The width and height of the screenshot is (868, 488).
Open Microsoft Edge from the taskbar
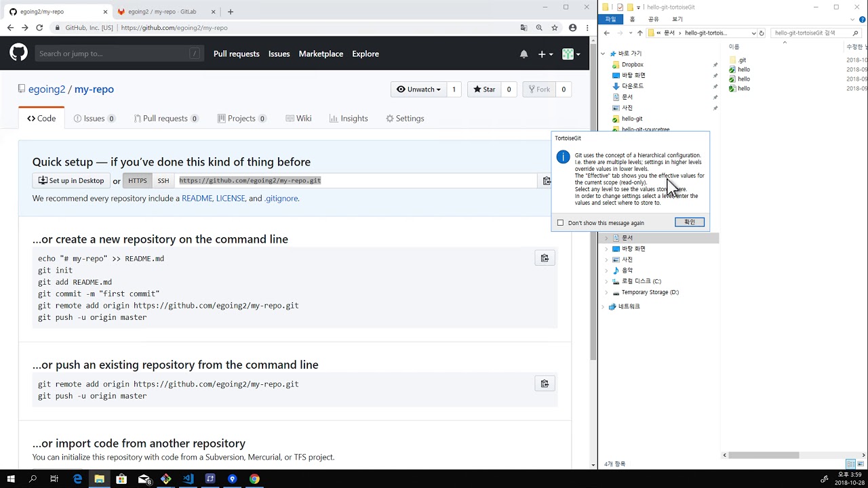tap(77, 479)
